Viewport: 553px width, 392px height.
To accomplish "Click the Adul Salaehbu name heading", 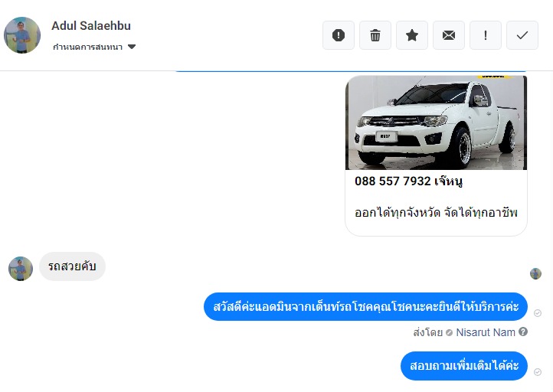I will 91,26.
